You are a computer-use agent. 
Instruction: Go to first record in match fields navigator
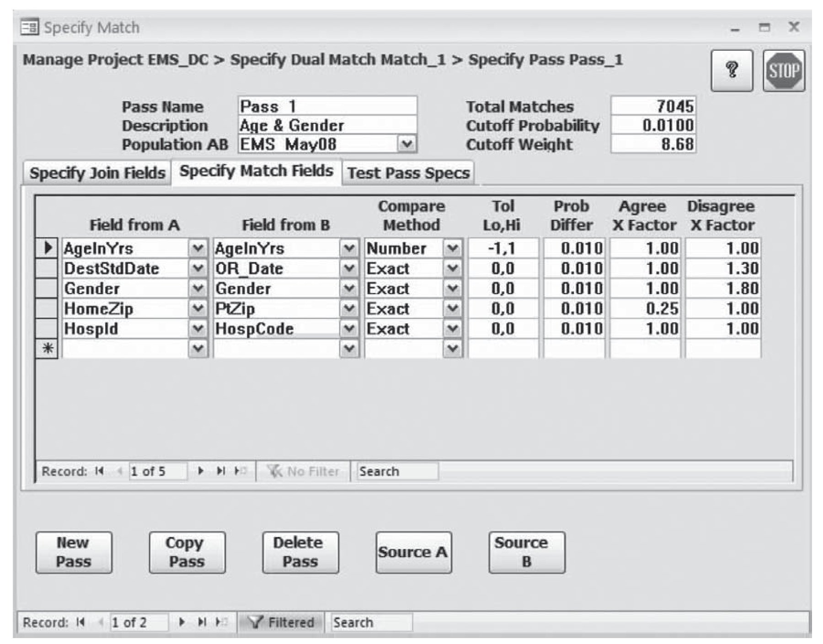[x=99, y=471]
